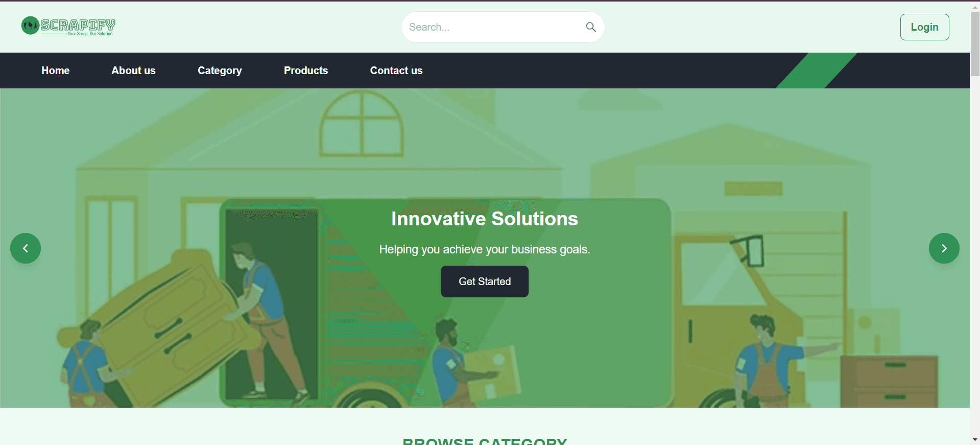Click the Get Started button
980x445 pixels.
[485, 282]
